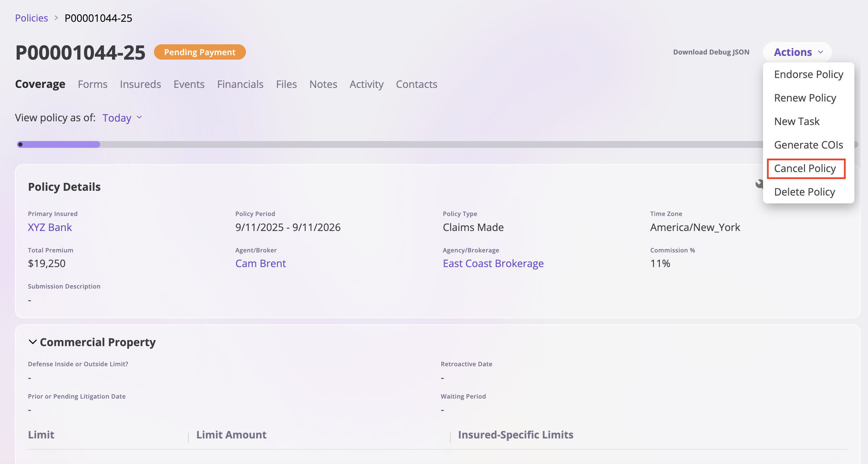The image size is (868, 464).
Task: Click the policy timeline start marker dot
Action: pos(20,144)
